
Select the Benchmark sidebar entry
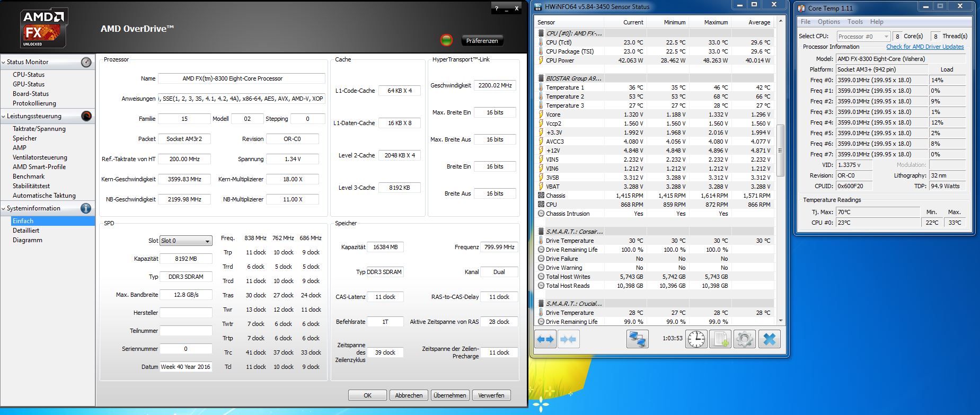(x=29, y=176)
